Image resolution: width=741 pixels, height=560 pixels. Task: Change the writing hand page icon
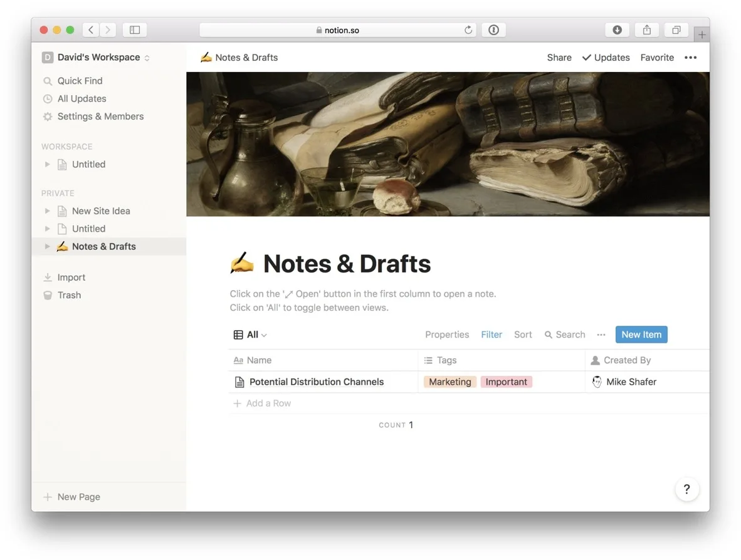coord(242,263)
